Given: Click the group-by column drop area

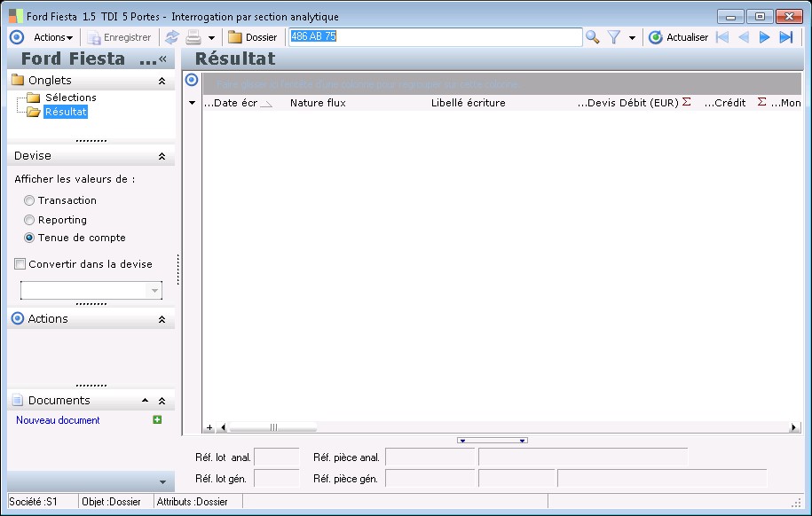Looking at the screenshot, I should (x=501, y=84).
